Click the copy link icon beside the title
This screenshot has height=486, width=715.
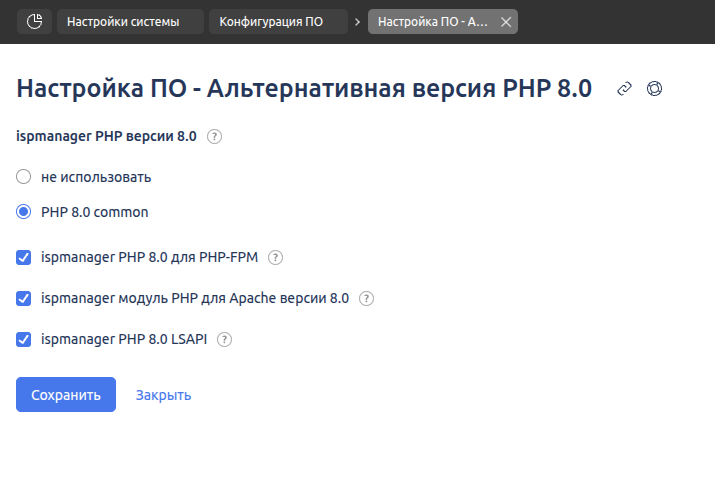tap(625, 89)
